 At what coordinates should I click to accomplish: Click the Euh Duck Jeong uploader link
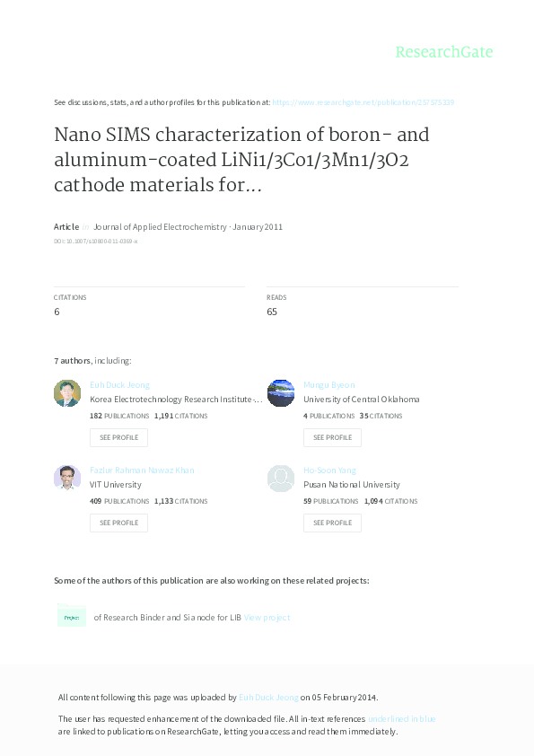267,697
